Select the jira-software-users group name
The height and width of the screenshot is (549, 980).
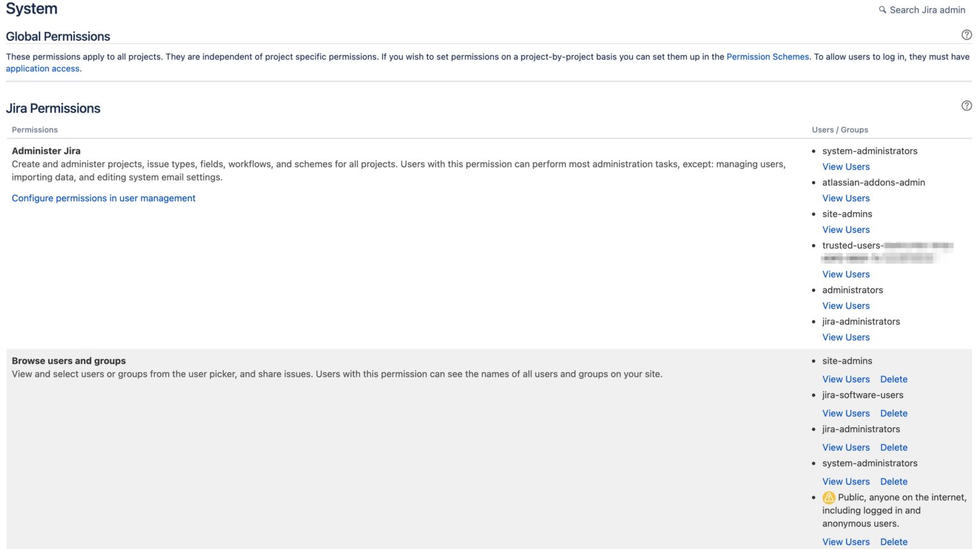click(x=863, y=395)
